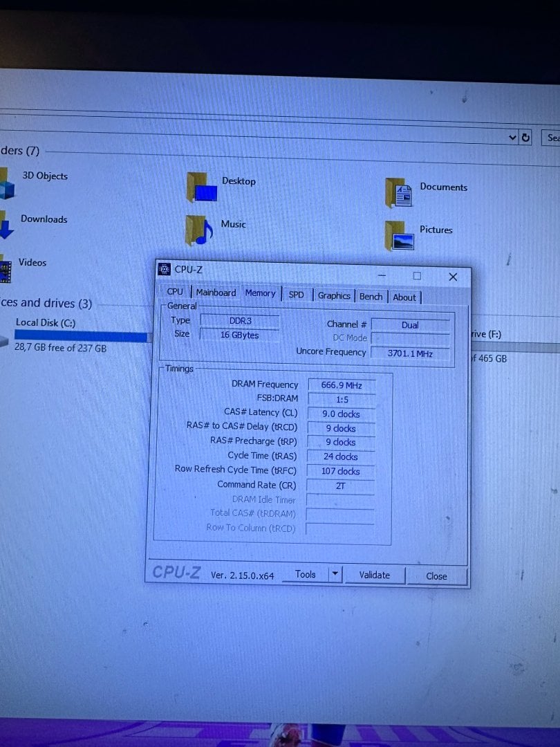The width and height of the screenshot is (560, 747).
Task: Select the Memory tab
Action: (x=261, y=293)
